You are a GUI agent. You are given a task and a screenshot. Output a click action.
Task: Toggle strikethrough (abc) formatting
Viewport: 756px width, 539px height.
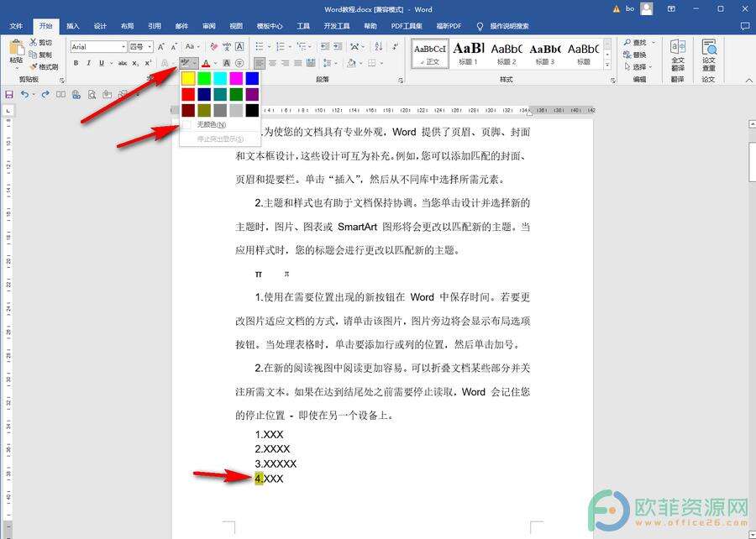[x=123, y=63]
